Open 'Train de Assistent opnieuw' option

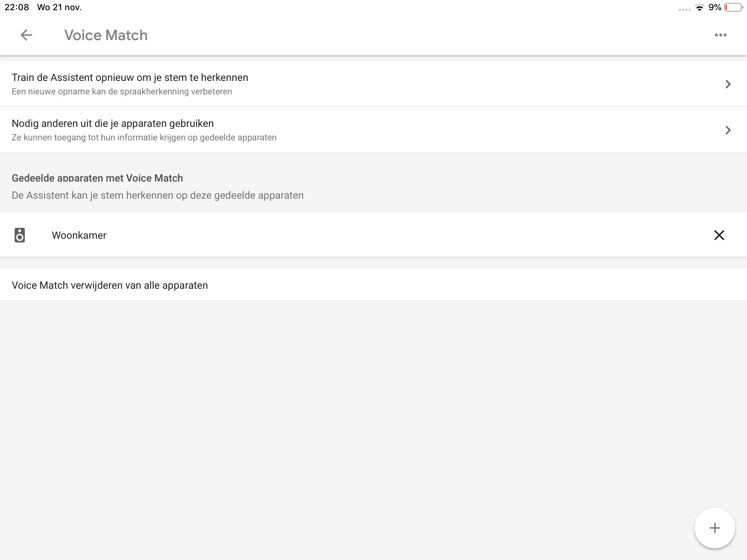(130, 78)
